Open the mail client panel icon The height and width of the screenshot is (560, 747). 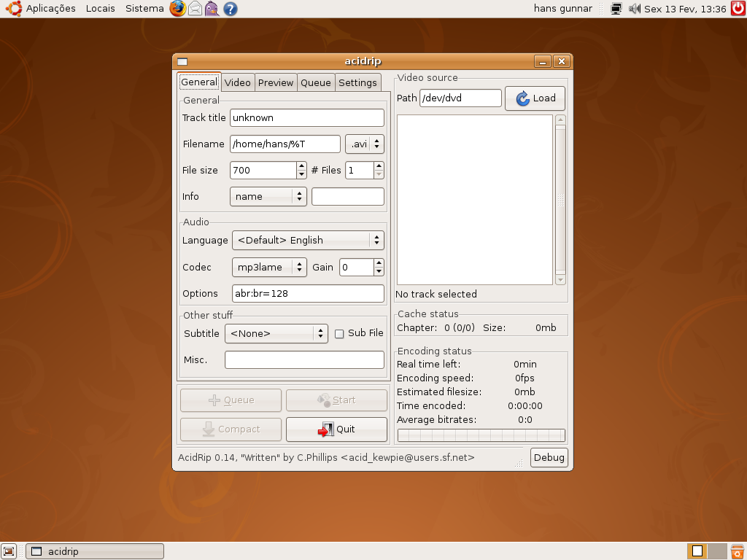(x=195, y=9)
